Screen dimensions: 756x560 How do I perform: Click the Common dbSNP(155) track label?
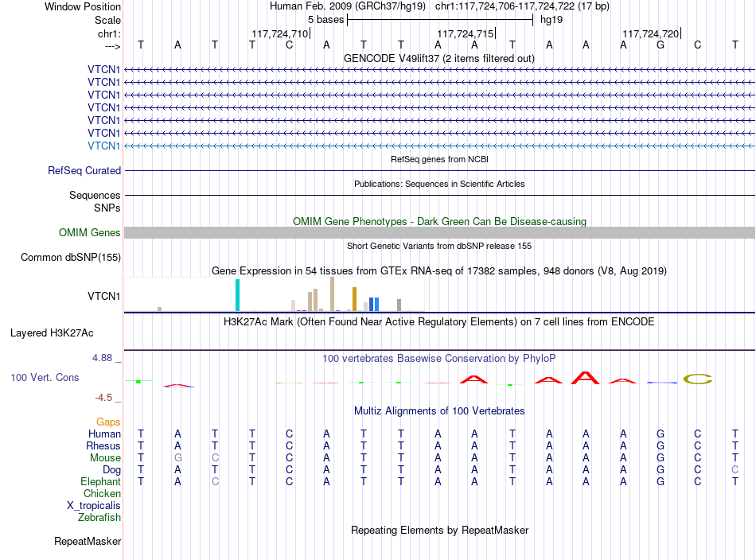(x=71, y=258)
